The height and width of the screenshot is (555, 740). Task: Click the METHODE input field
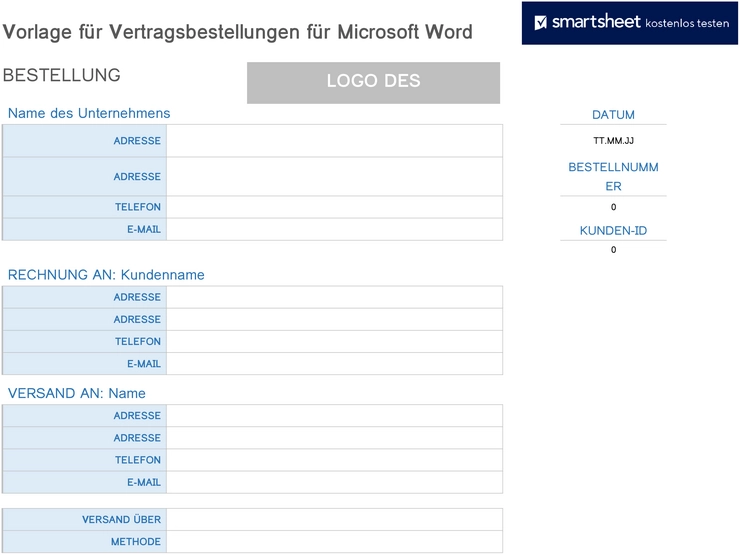335,542
